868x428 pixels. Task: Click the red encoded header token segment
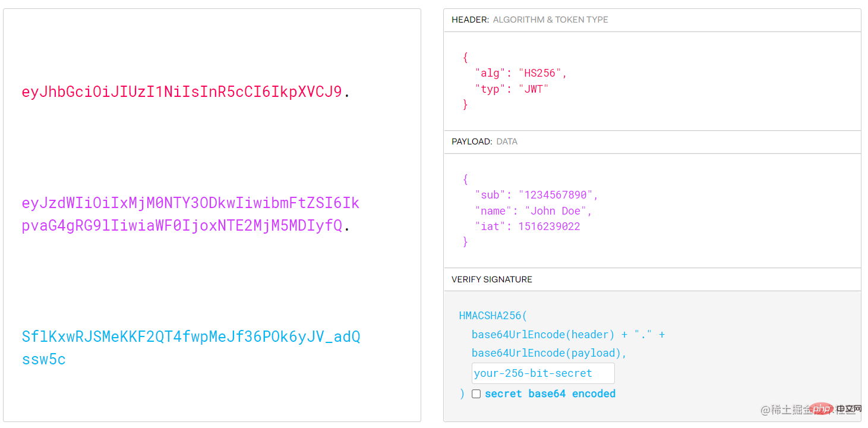click(182, 92)
